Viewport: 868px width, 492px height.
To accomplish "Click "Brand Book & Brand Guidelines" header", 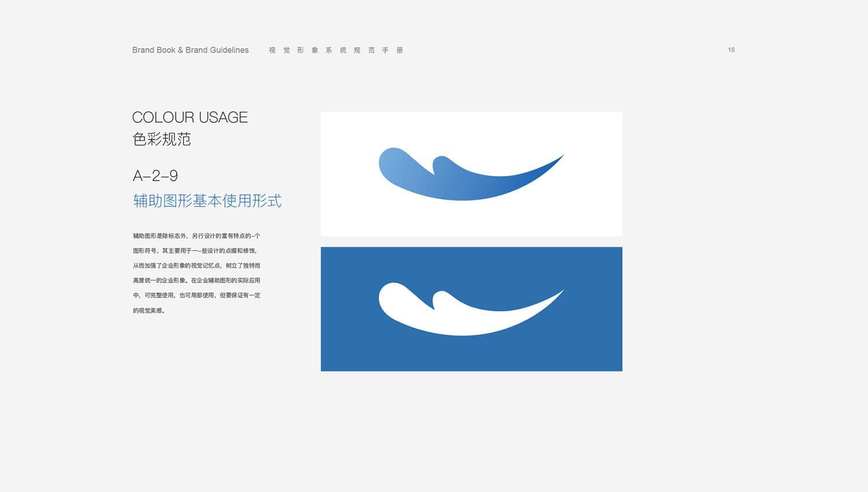I will (190, 50).
